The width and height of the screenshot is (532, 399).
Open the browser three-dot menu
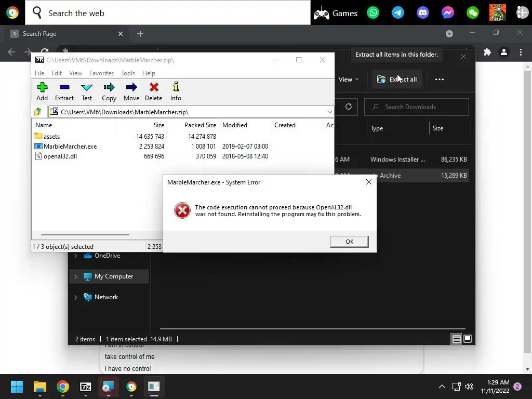point(521,52)
